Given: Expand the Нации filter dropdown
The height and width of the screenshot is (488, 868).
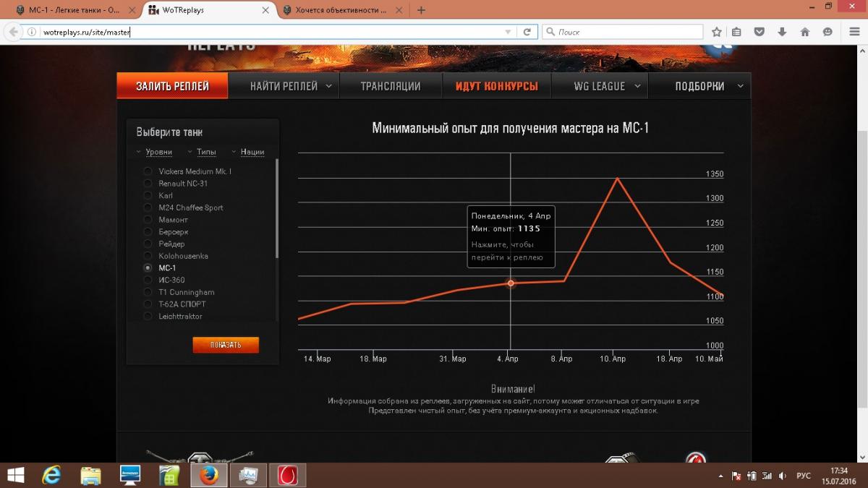Looking at the screenshot, I should (x=247, y=152).
